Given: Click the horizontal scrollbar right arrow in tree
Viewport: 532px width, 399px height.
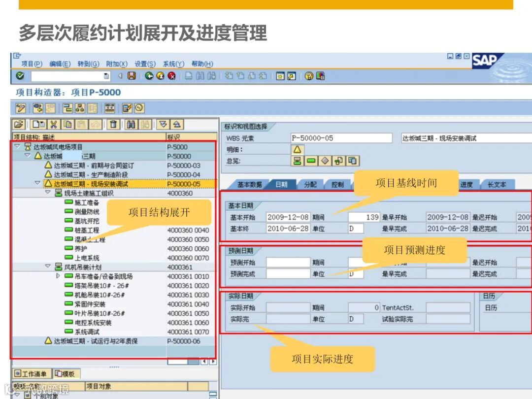Looking at the screenshot, I should click(x=213, y=362).
